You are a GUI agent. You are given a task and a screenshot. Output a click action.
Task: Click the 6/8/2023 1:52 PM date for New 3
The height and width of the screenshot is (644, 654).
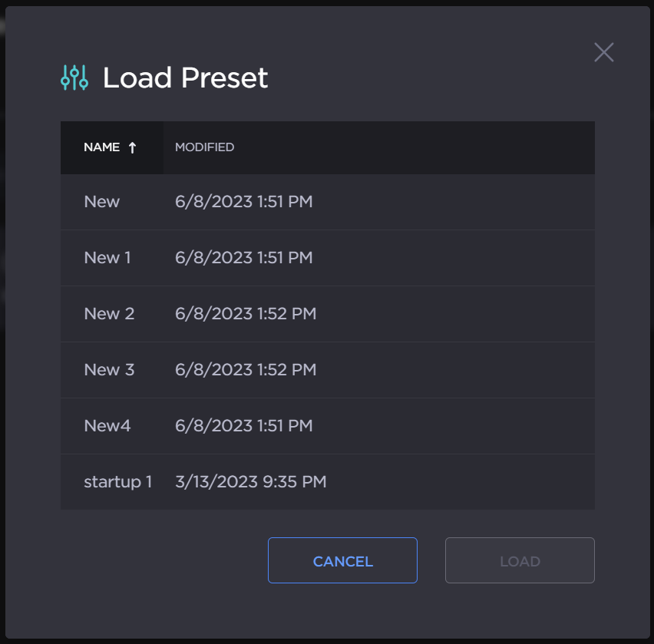246,370
